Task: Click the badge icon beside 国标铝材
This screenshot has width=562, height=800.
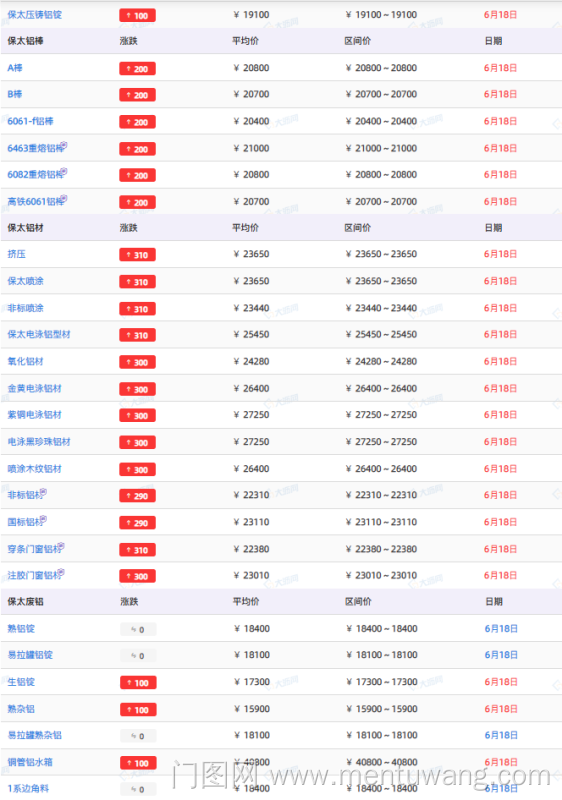Action: click(44, 519)
